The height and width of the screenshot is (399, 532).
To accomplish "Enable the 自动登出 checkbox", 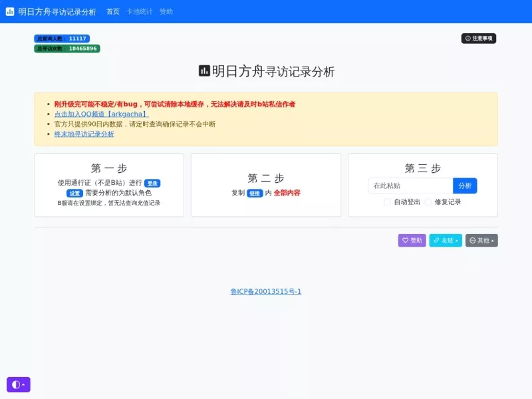I will point(387,202).
